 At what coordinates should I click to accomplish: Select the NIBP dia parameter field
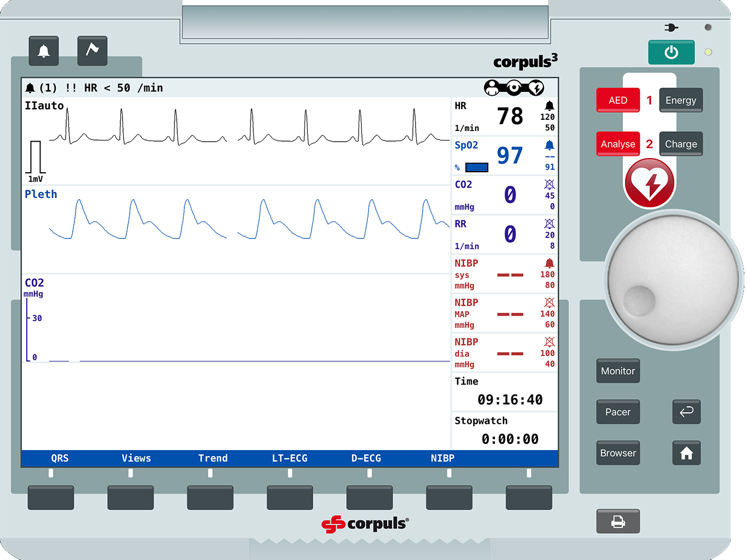pos(504,353)
